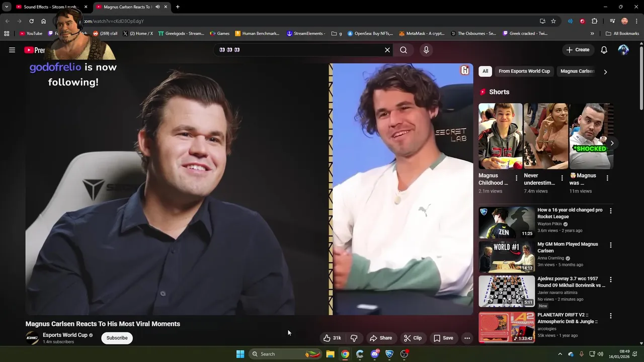The width and height of the screenshot is (644, 362).
Task: Select the From Esports World Cup chip
Action: (524, 71)
